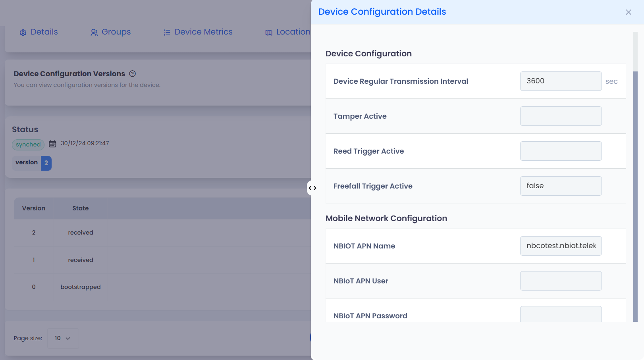Click the help icon beside Device Configuration Versions
The height and width of the screenshot is (360, 644).
133,74
